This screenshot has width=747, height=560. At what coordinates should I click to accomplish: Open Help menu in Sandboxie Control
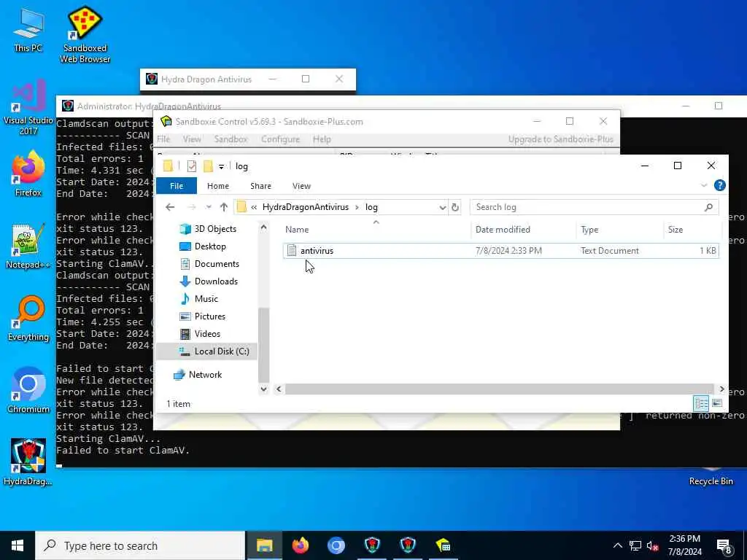pos(322,139)
